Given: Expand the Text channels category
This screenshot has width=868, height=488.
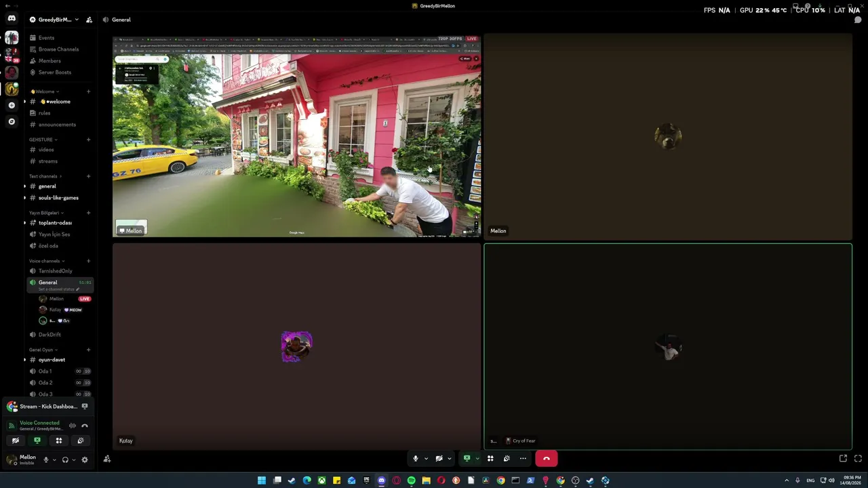Looking at the screenshot, I should [45, 176].
